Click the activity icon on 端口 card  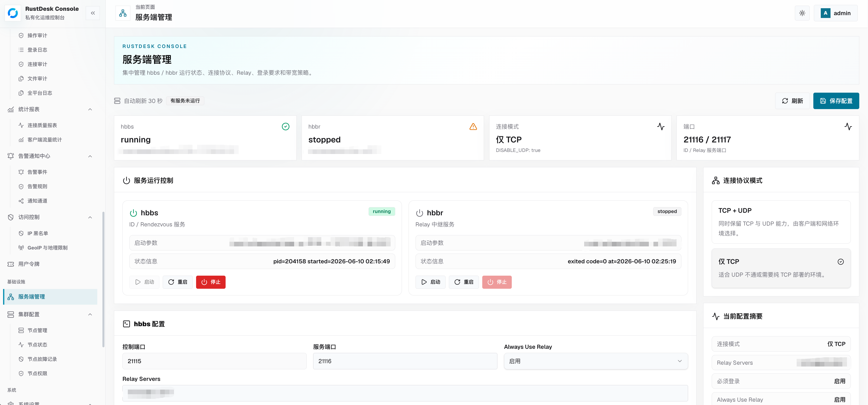(848, 126)
